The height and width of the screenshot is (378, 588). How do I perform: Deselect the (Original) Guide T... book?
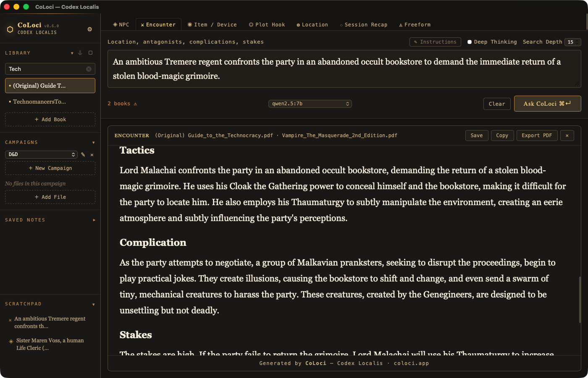point(50,86)
